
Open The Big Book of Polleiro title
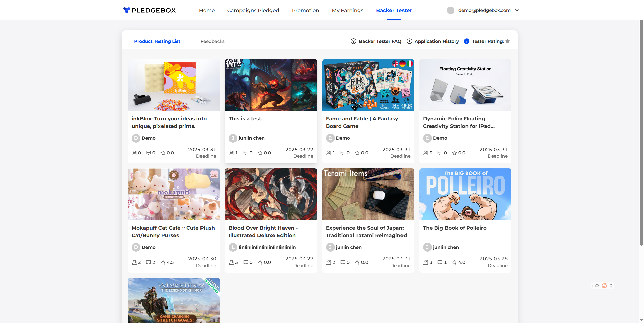coord(455,228)
